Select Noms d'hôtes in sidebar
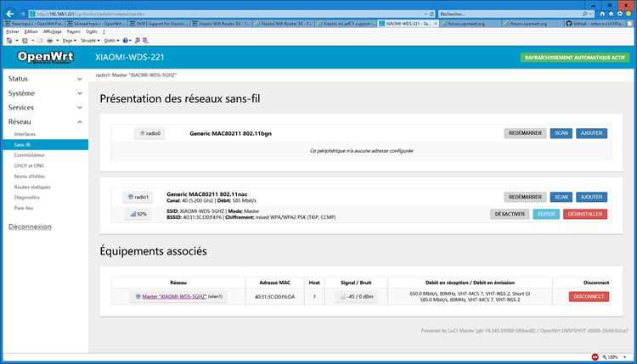 (29, 176)
